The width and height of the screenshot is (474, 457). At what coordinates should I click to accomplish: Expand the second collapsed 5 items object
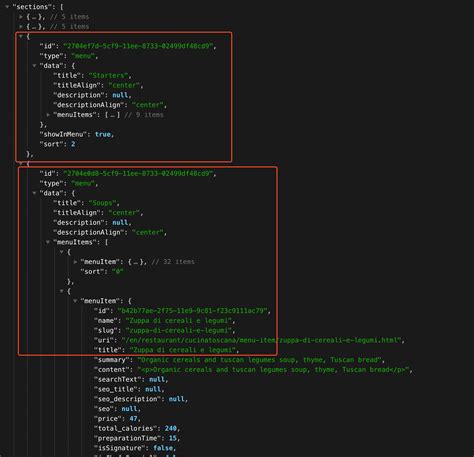21,26
